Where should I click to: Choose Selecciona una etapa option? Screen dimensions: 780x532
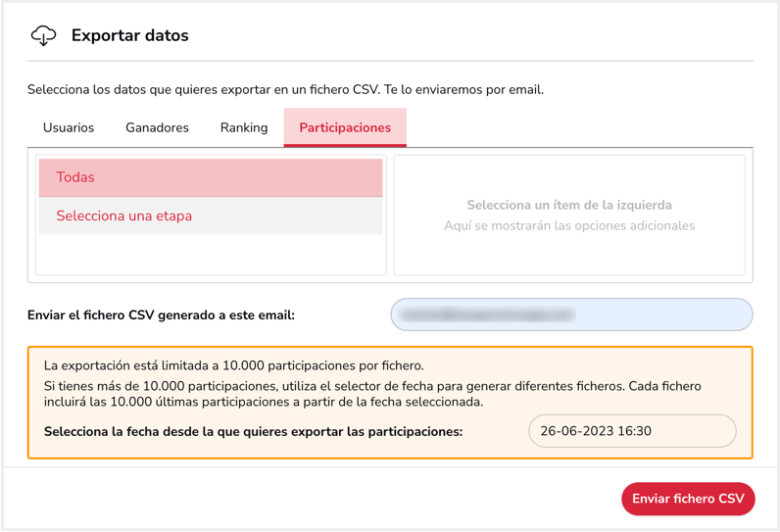(211, 216)
